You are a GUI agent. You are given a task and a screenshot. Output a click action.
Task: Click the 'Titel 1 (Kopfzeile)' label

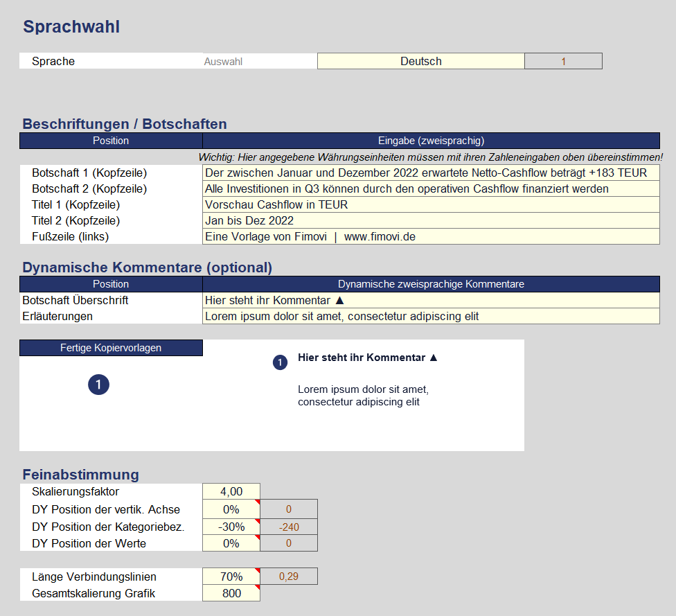(x=76, y=205)
